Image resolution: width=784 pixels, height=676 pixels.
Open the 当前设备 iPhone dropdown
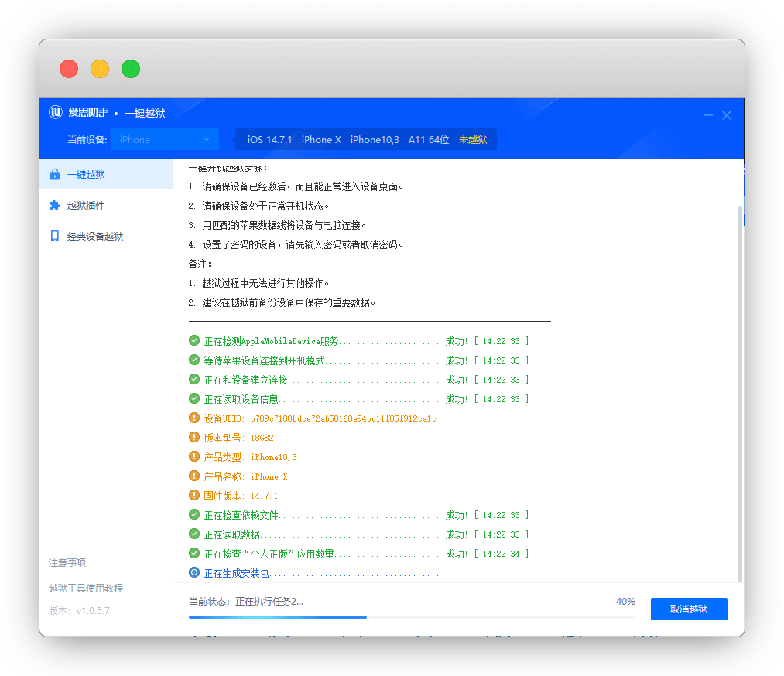[x=165, y=139]
